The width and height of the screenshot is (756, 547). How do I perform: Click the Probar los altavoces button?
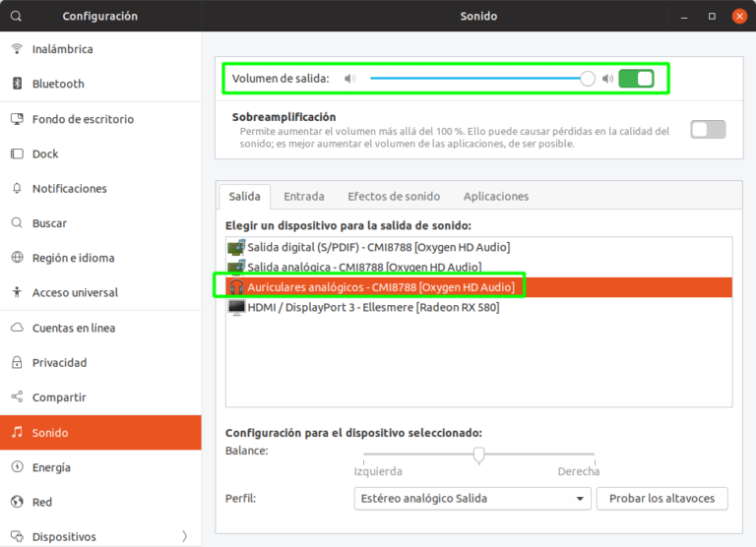661,499
